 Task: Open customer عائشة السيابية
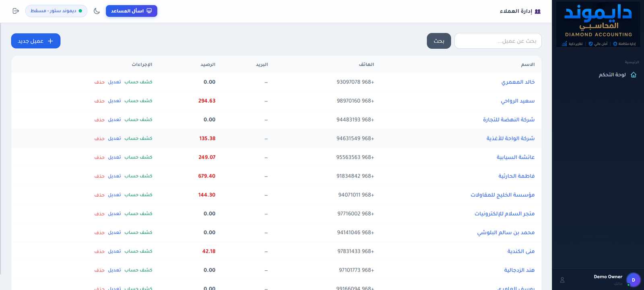516,157
